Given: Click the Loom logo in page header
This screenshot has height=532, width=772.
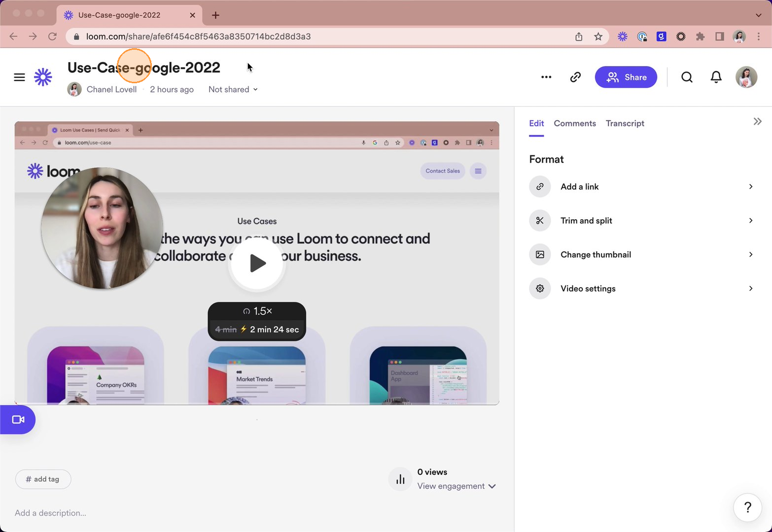Looking at the screenshot, I should pyautogui.click(x=43, y=77).
